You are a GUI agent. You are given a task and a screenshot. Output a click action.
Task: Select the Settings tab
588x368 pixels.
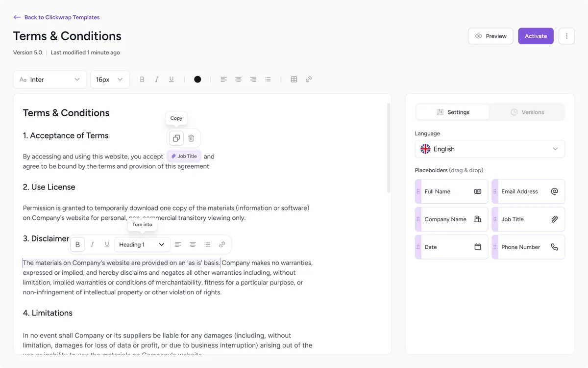(452, 112)
